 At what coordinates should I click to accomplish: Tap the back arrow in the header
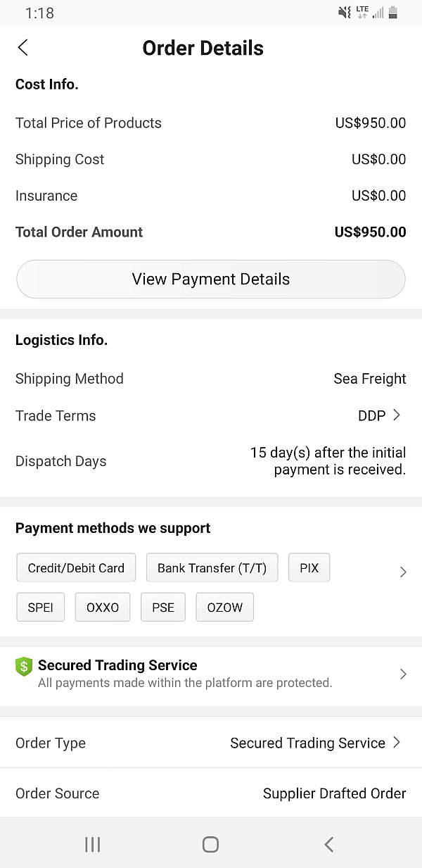[x=23, y=48]
